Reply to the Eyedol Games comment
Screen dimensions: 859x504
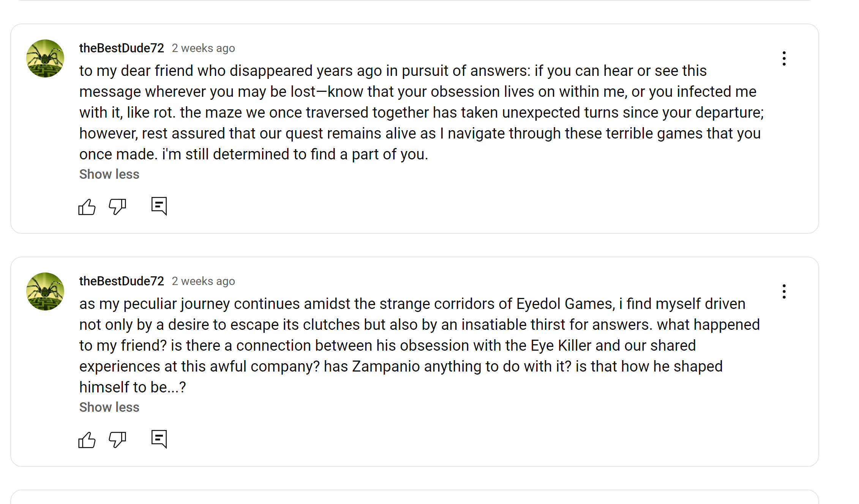[159, 439]
